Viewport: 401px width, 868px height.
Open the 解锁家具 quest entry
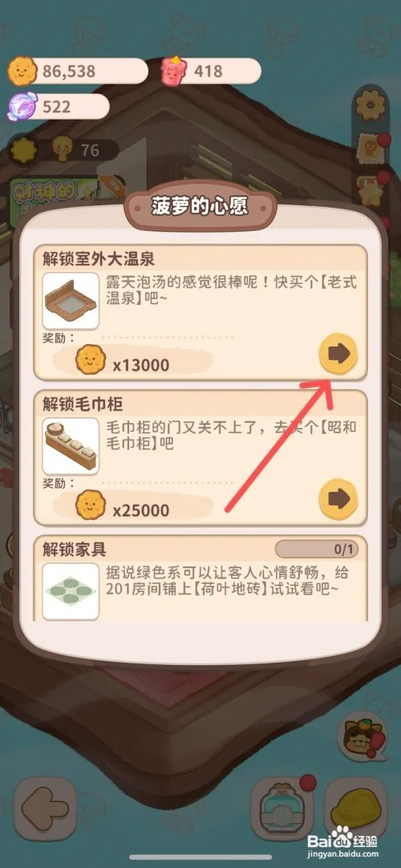coord(200,578)
